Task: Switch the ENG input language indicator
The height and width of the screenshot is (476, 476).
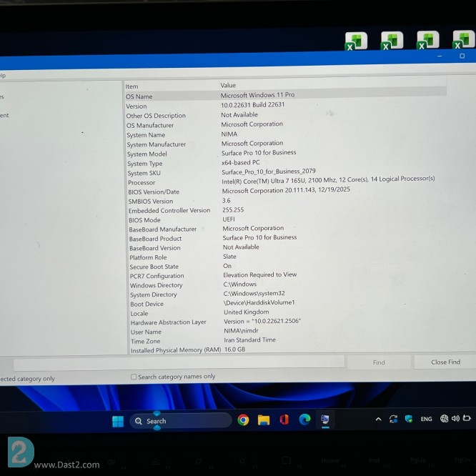Action: tap(426, 419)
